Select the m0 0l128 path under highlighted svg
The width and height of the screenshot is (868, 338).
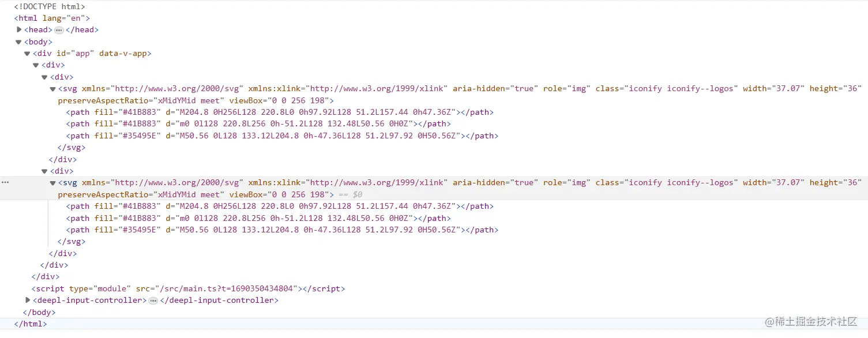point(258,218)
